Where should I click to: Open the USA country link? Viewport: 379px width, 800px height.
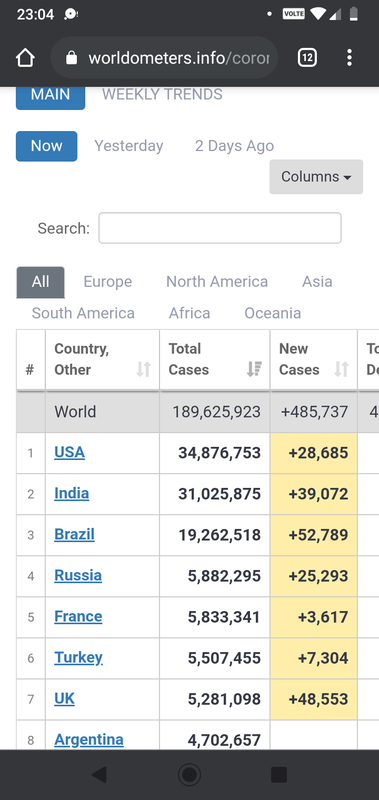(x=69, y=453)
